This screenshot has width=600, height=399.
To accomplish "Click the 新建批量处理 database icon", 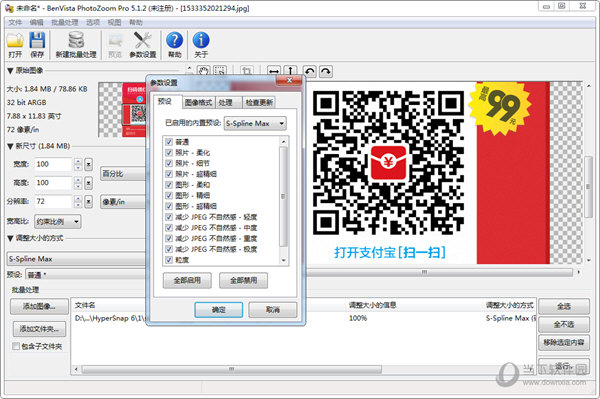I will click(x=76, y=40).
